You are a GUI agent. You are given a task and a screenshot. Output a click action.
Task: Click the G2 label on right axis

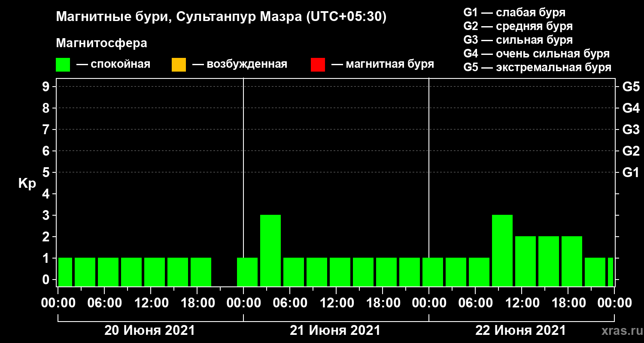[x=631, y=151]
